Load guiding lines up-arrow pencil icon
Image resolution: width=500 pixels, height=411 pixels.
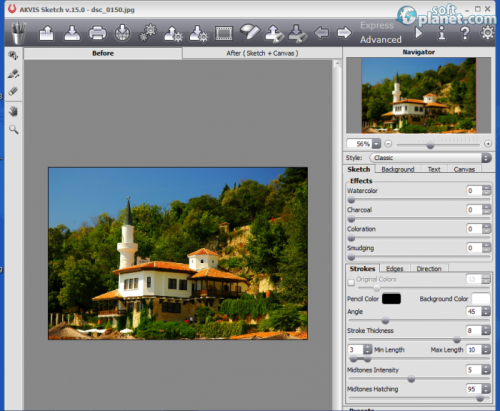(x=274, y=33)
